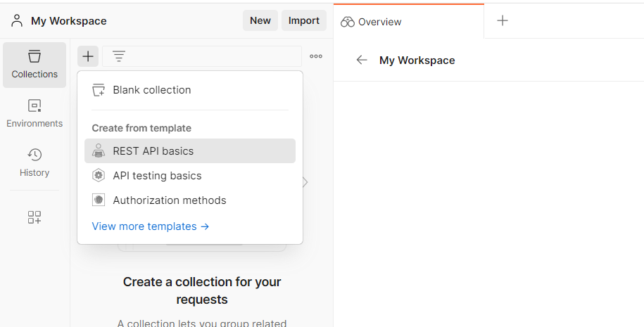The image size is (644, 327).
Task: Click the My Workspace user icon
Action: click(x=17, y=20)
